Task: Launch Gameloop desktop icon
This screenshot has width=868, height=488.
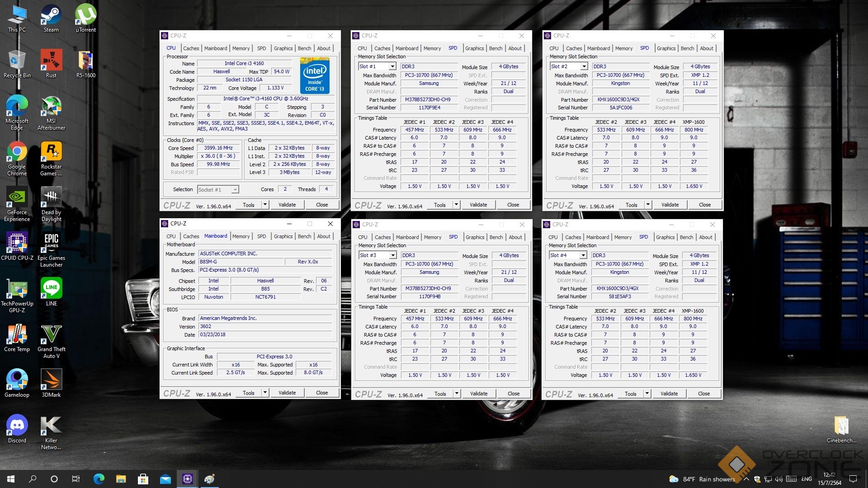Action: [17, 383]
